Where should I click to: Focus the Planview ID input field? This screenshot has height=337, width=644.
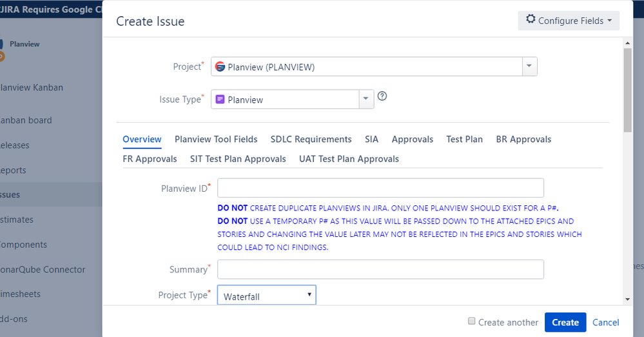pos(380,188)
